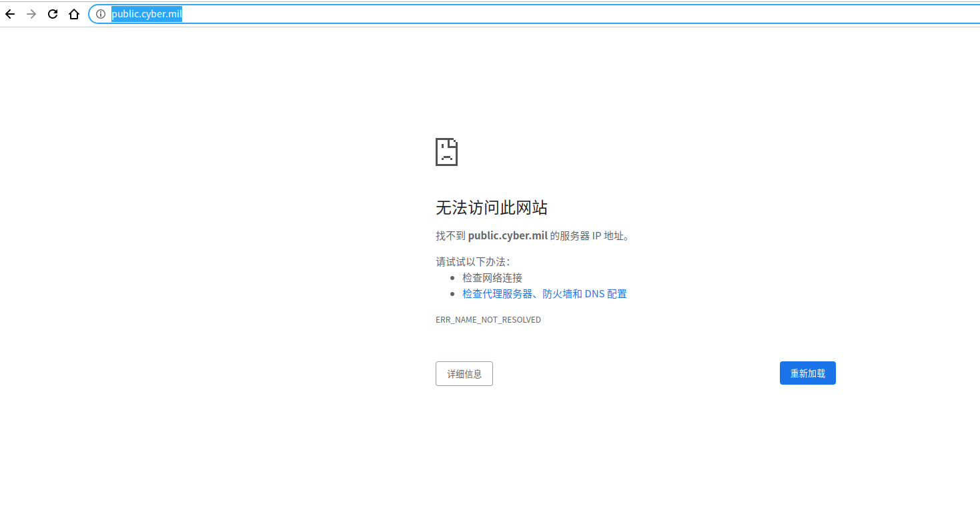Click the ERR_NAME_NOT_RESOLVED error code text

pos(488,319)
